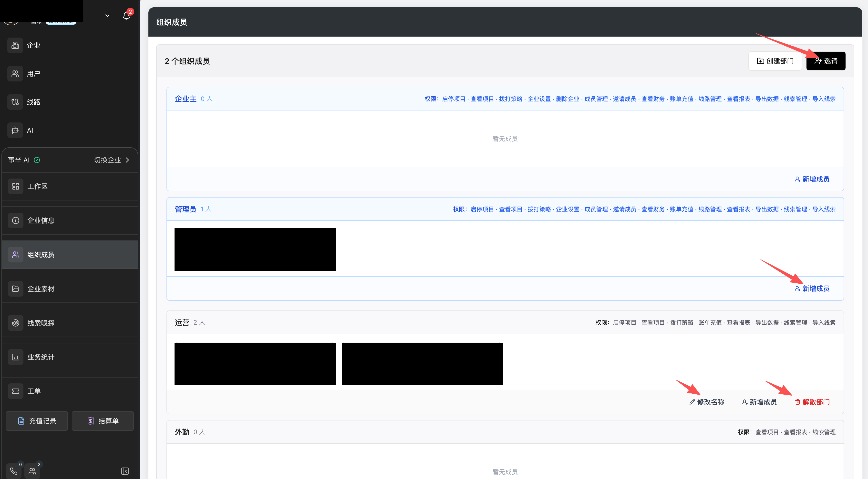Image resolution: width=868 pixels, height=479 pixels.
Task: Click 成员管理 permission in the 管理员 row
Action: [x=596, y=209]
